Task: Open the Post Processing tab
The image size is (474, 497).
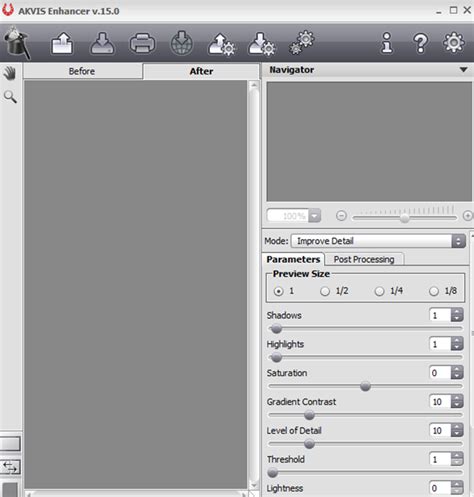Action: click(364, 259)
